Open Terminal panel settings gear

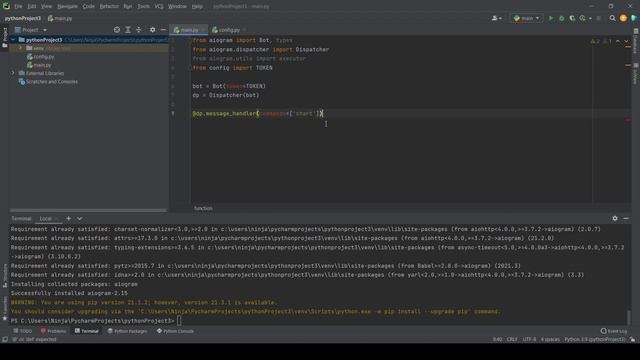point(615,219)
